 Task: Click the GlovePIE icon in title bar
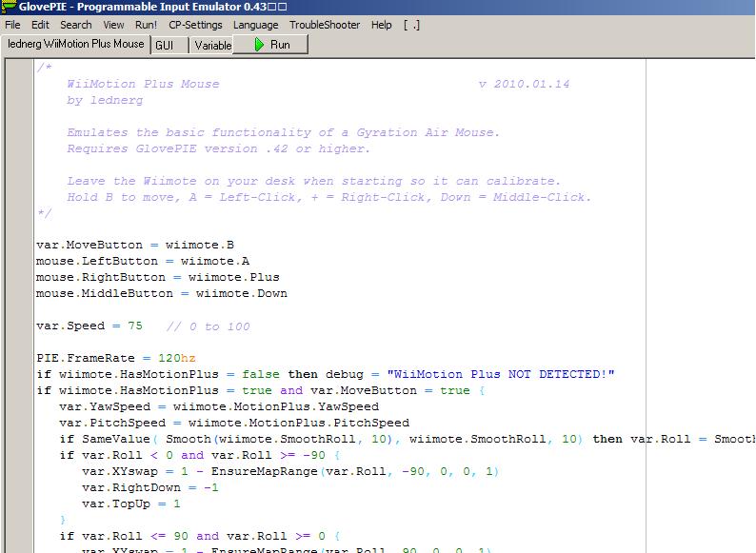coord(9,8)
